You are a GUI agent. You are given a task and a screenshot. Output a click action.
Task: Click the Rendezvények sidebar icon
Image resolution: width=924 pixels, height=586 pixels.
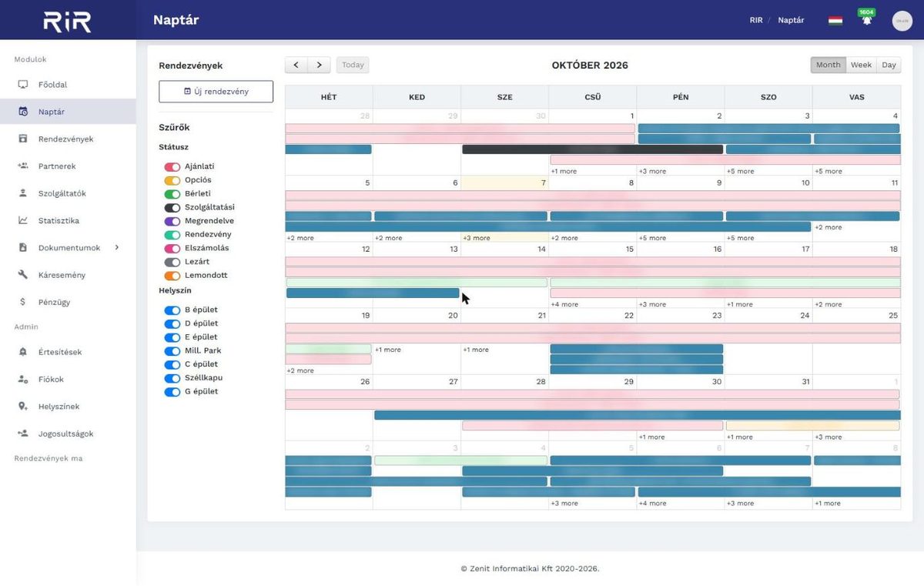click(x=23, y=139)
